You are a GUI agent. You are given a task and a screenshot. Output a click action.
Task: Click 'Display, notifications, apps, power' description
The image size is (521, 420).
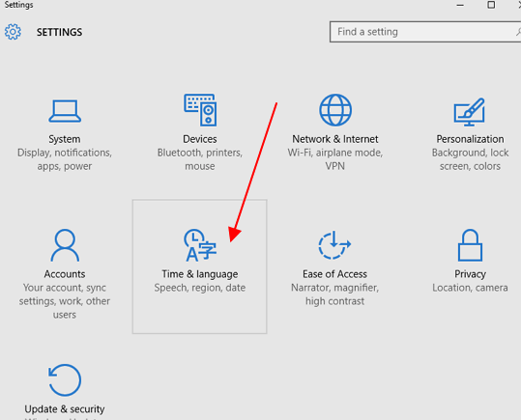pyautogui.click(x=65, y=159)
